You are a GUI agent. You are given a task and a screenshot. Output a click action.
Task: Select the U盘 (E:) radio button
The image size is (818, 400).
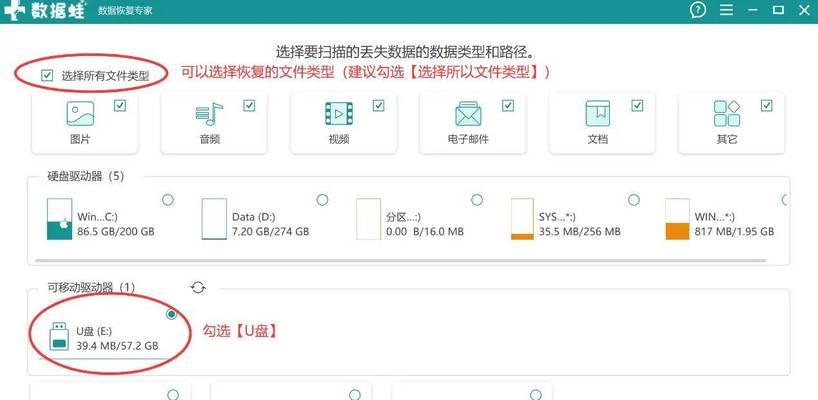172,314
